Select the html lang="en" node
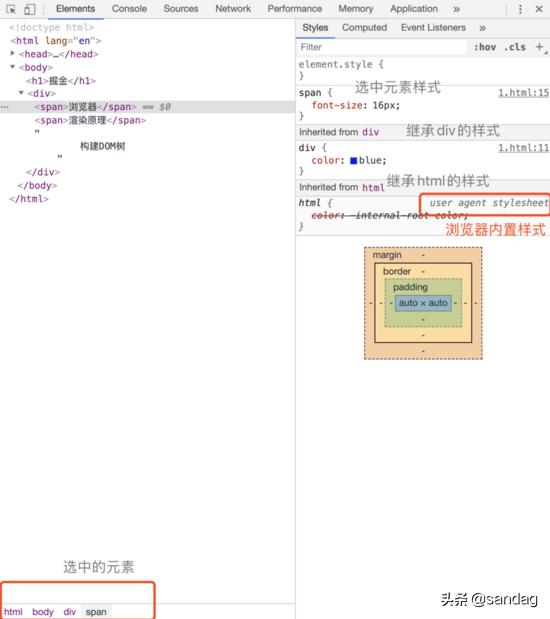 pyautogui.click(x=56, y=41)
